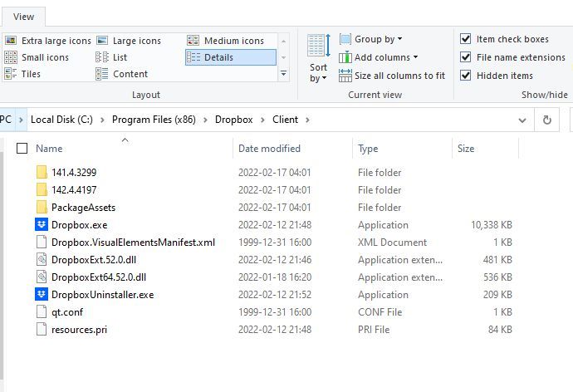Select the 141.4.3299 folder icon

point(42,172)
